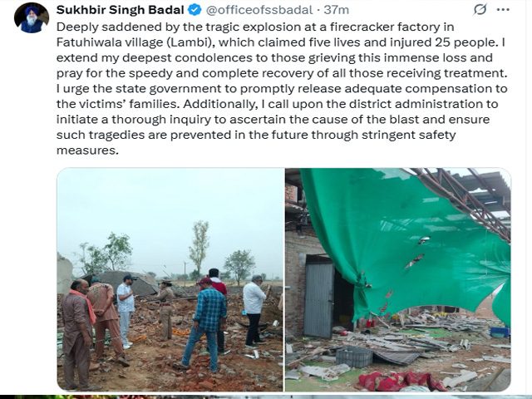Image resolution: width=532 pixels, height=399 pixels.
Task: Click the Grok explain-post icon
Action: click(480, 9)
